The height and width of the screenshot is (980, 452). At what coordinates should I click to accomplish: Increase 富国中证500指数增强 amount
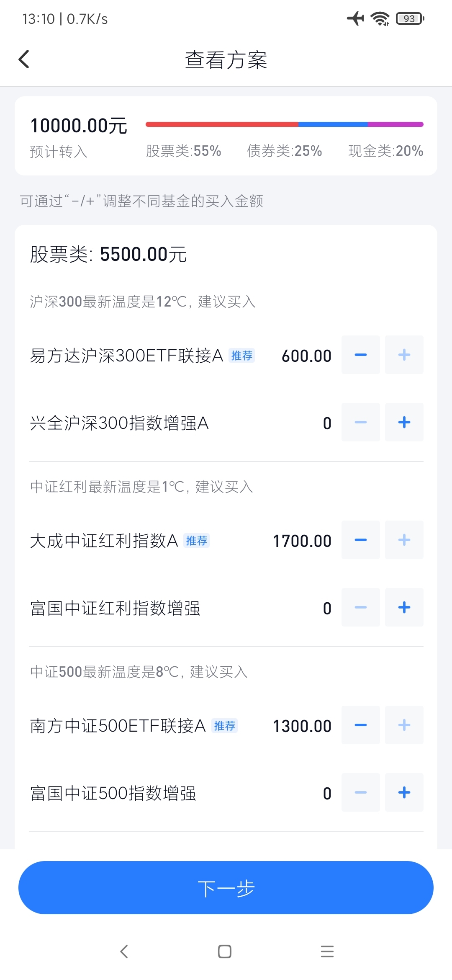pos(404,793)
